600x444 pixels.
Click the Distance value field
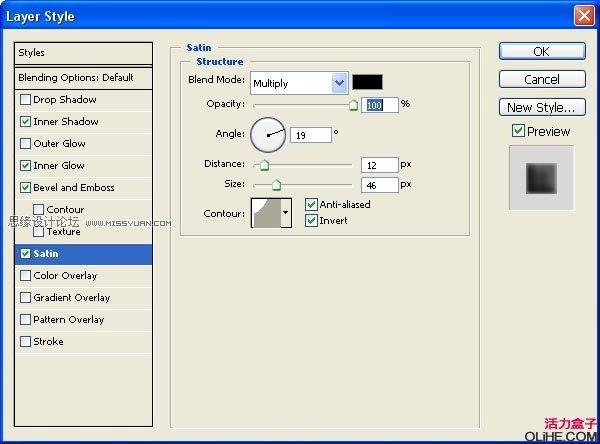[x=380, y=165]
